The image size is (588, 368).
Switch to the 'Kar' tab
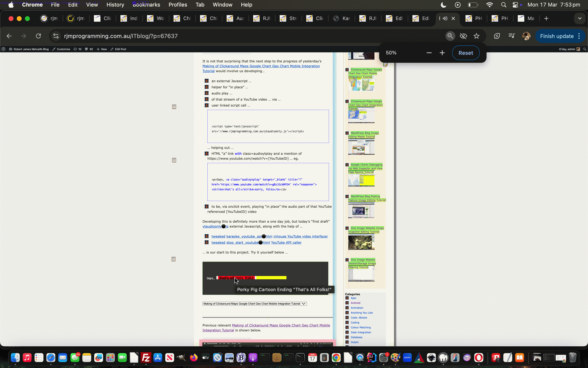(x=342, y=18)
